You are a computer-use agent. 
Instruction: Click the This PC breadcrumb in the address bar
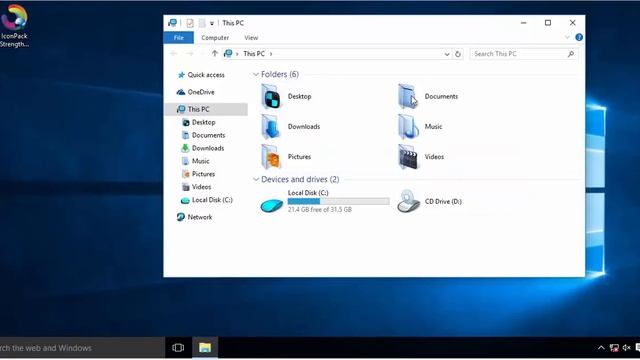(254, 54)
